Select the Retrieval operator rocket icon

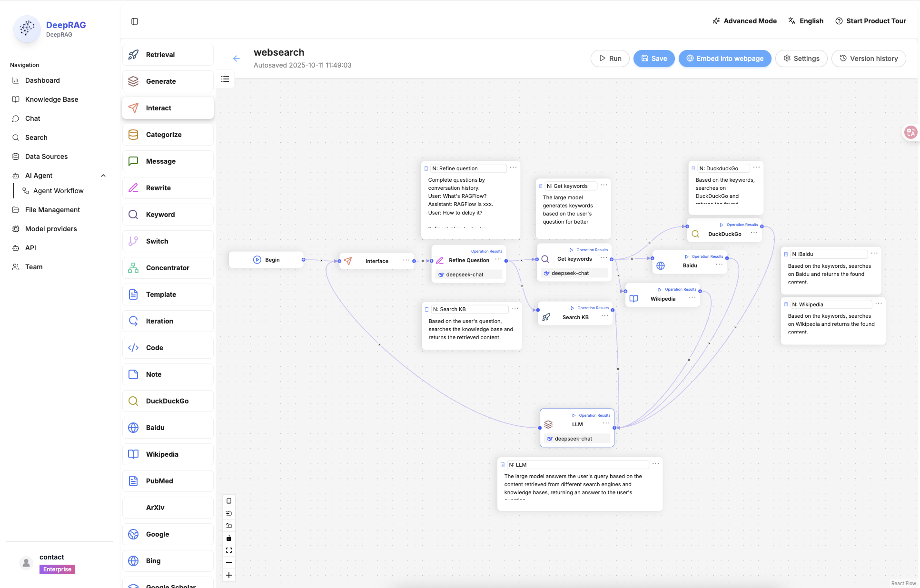coord(134,55)
